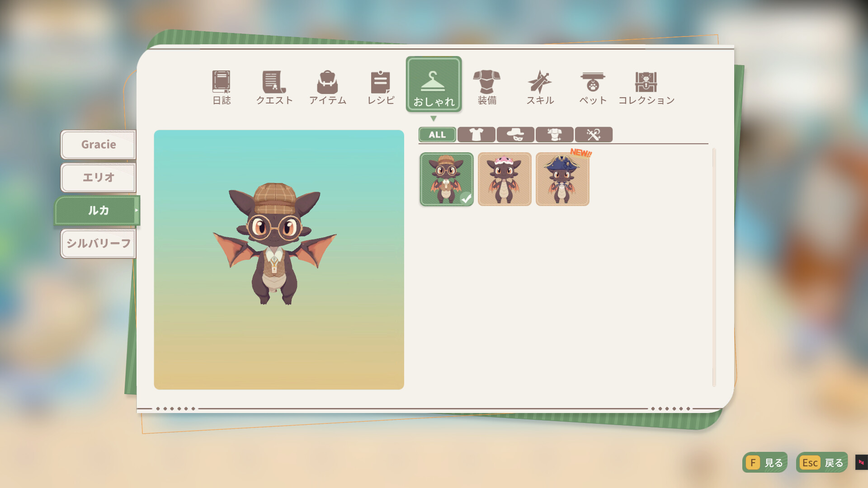Open the 日誌 journal menu icon
The width and height of the screenshot is (868, 488).
tap(222, 87)
